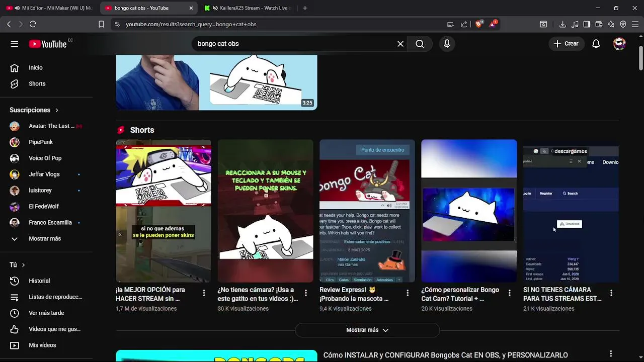Viewport: 644px width, 362px height.
Task: Start voice search with the microphone
Action: click(x=447, y=44)
